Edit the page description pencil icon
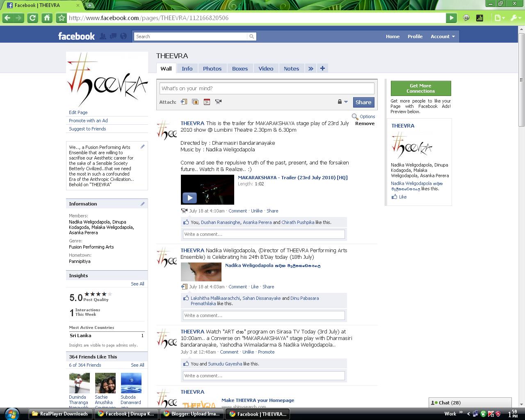525x420 pixels. click(x=143, y=146)
